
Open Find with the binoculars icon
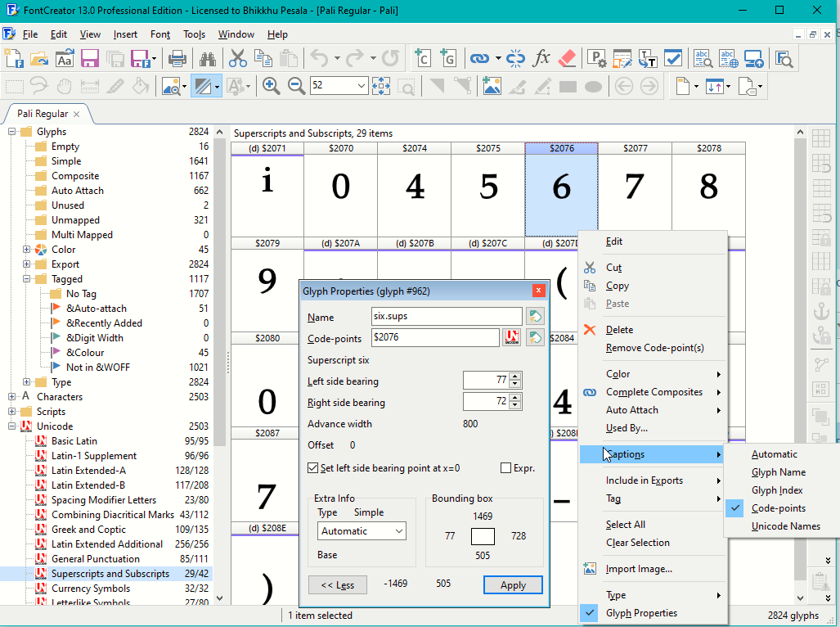coord(207,58)
